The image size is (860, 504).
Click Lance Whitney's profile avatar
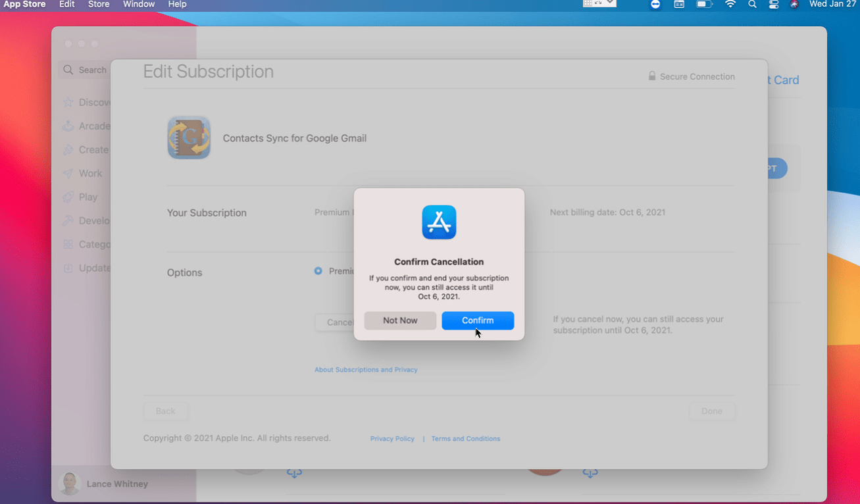(70, 484)
